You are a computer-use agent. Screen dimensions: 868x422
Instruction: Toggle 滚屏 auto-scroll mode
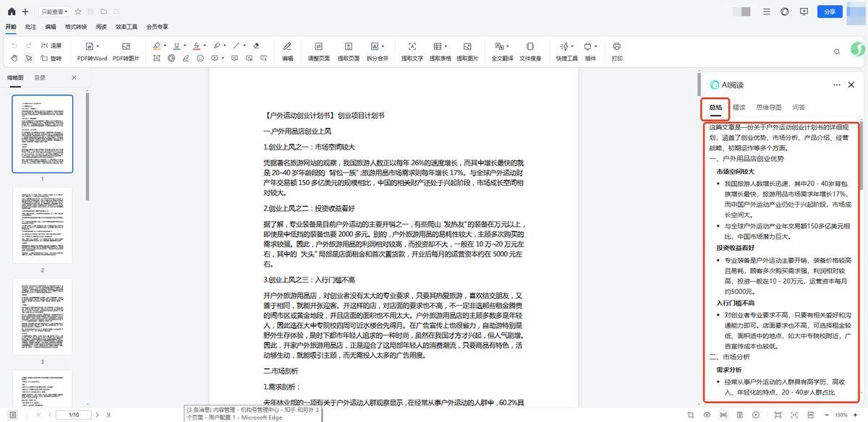[51, 46]
